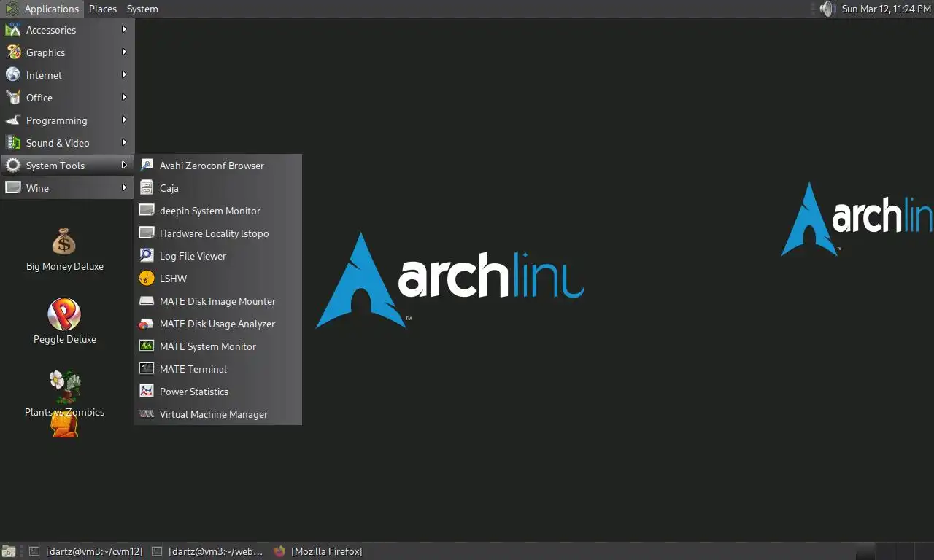This screenshot has width=934, height=560.
Task: Click the Office category icon
Action: pos(13,98)
